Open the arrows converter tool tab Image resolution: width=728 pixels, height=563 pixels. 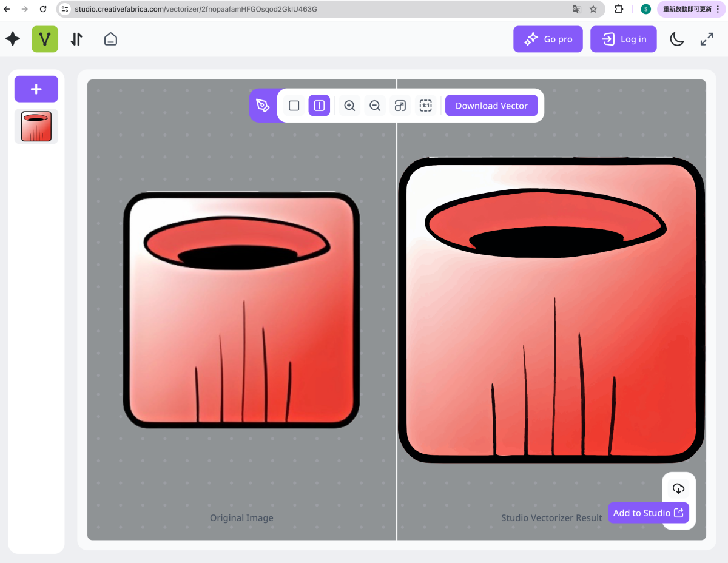click(x=76, y=39)
